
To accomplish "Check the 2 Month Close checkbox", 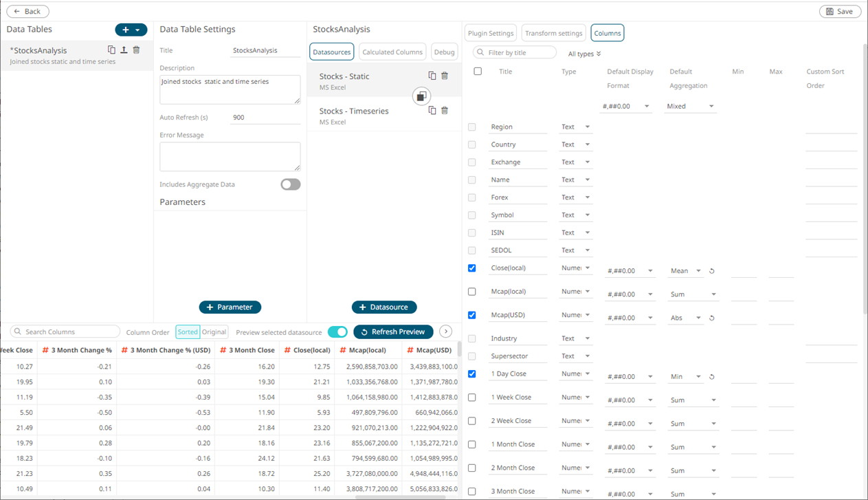I will tap(471, 468).
